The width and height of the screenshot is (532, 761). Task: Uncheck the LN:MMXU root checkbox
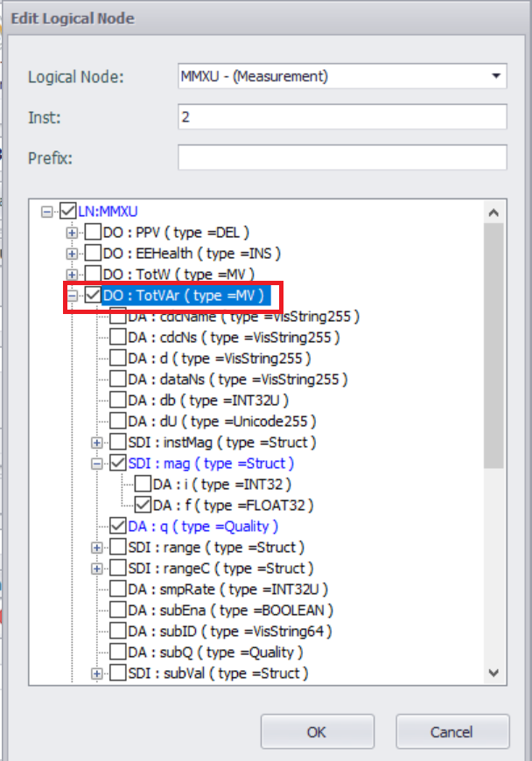(x=68, y=212)
